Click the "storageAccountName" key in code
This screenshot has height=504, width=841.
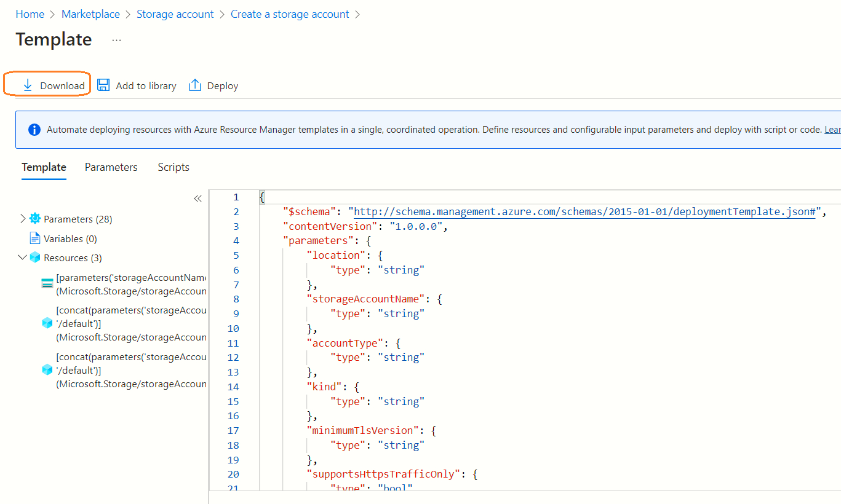point(366,299)
